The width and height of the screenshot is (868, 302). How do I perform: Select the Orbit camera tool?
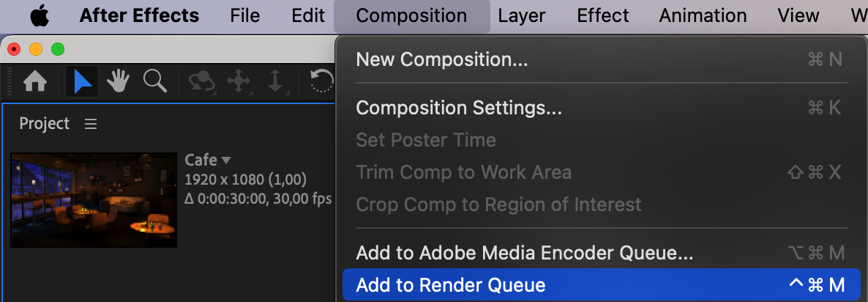tap(201, 82)
